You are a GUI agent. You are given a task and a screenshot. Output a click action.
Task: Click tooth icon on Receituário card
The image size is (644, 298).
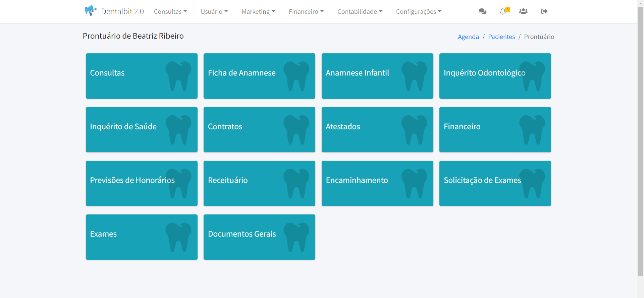tap(296, 184)
